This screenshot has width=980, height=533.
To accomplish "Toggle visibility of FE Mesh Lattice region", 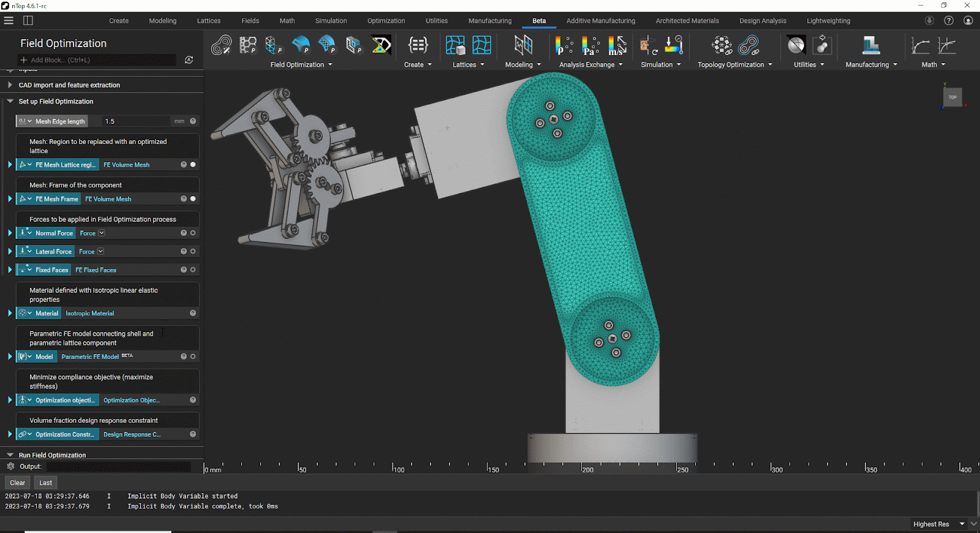I will (193, 165).
